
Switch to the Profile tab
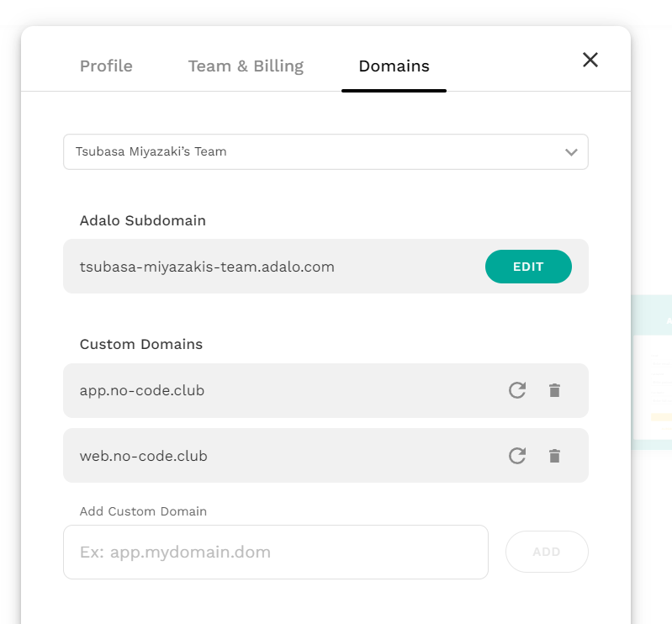(x=106, y=66)
